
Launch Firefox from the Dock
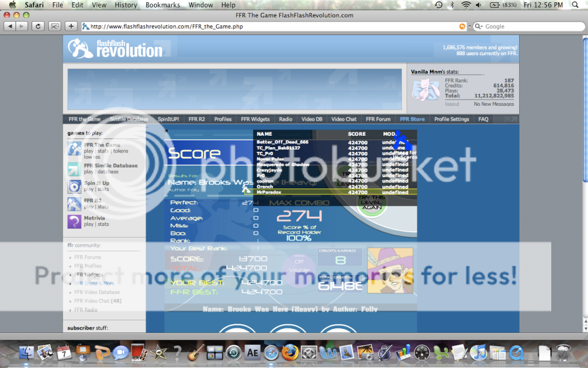(x=290, y=352)
